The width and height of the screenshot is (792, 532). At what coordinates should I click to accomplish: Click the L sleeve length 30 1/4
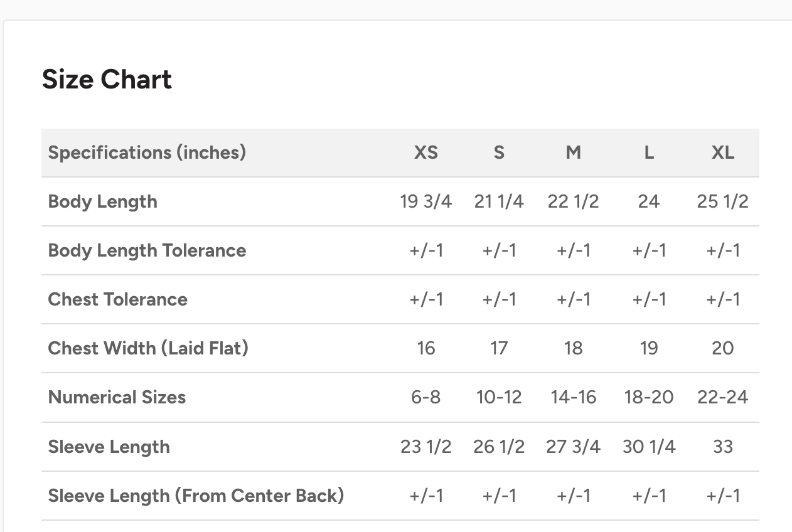(x=648, y=447)
